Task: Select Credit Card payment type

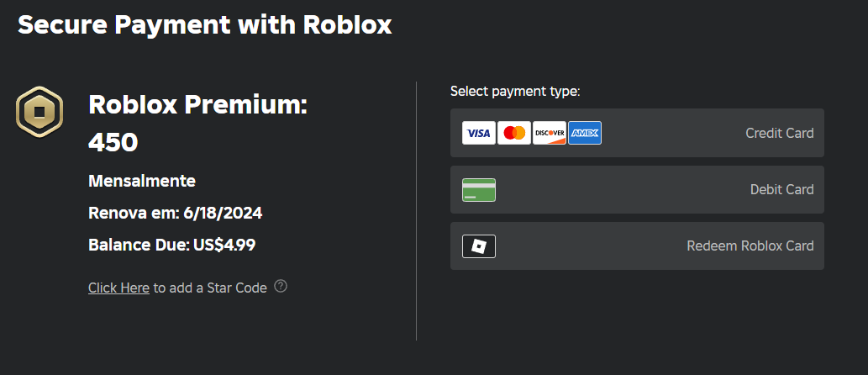Action: pyautogui.click(x=779, y=133)
